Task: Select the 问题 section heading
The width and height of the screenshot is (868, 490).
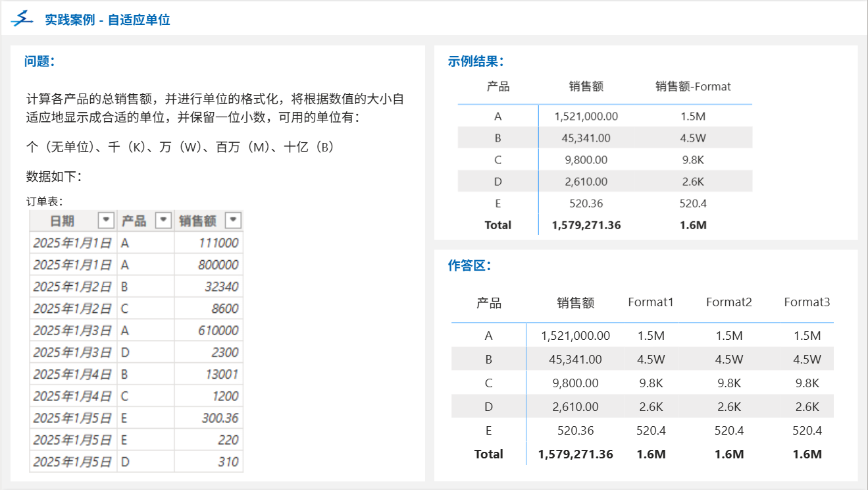Action: click(39, 61)
